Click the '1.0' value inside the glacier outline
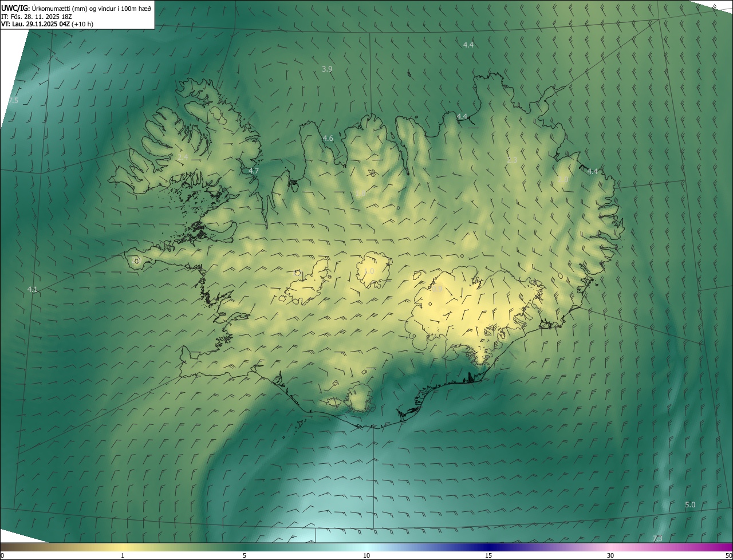The width and height of the screenshot is (733, 560). coord(369,271)
